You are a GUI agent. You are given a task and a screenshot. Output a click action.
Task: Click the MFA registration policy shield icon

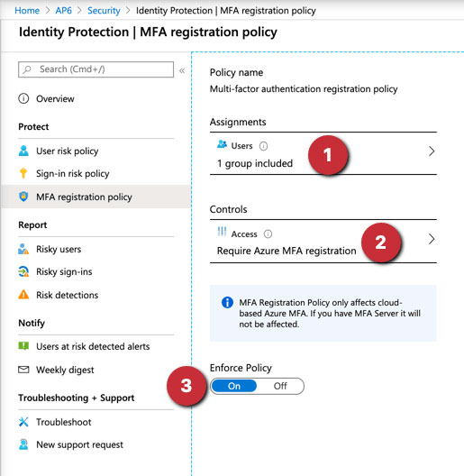tap(23, 197)
